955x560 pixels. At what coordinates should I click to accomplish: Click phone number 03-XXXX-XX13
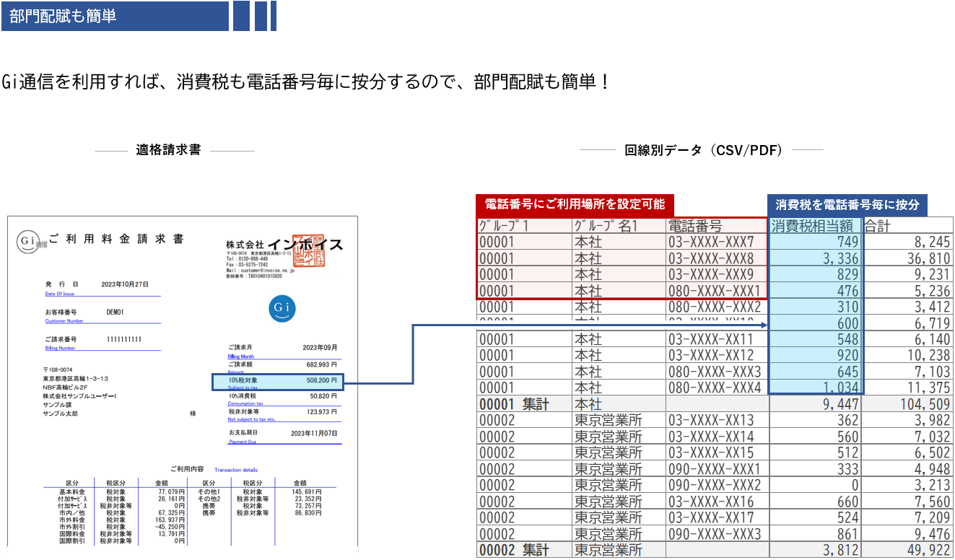click(x=710, y=420)
